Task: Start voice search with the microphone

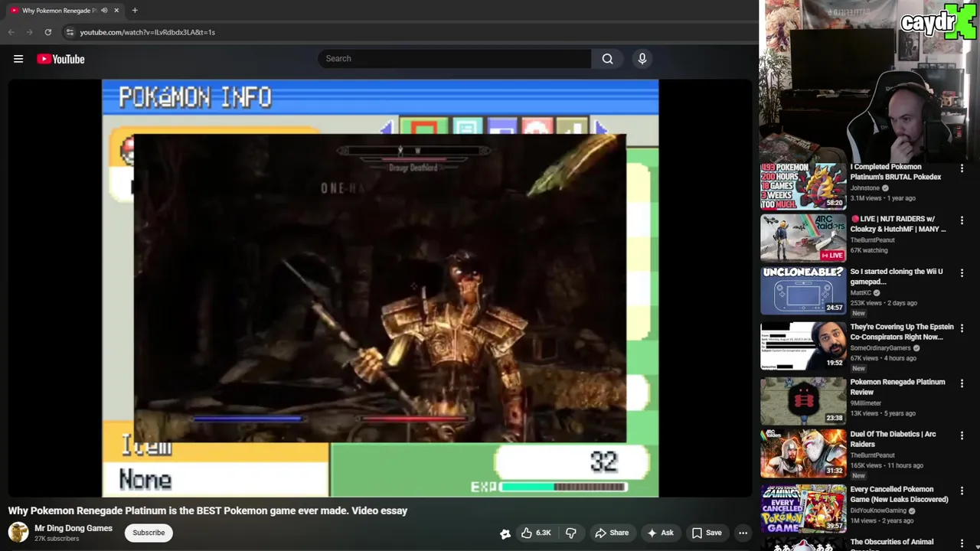Action: pyautogui.click(x=642, y=59)
